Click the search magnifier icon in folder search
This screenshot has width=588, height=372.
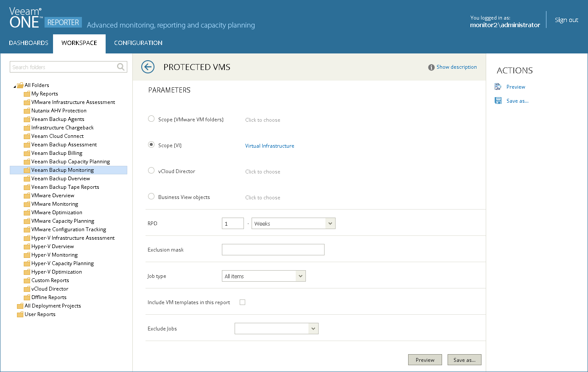pos(121,67)
